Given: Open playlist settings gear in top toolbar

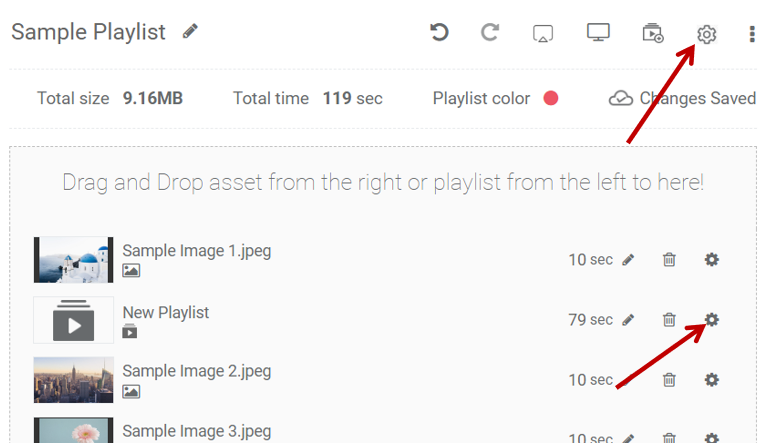Looking at the screenshot, I should pos(706,34).
